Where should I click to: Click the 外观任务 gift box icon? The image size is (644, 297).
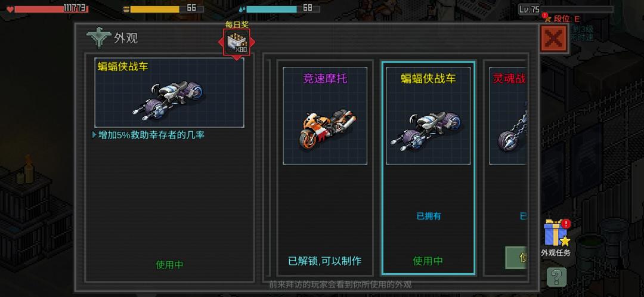pyautogui.click(x=556, y=233)
